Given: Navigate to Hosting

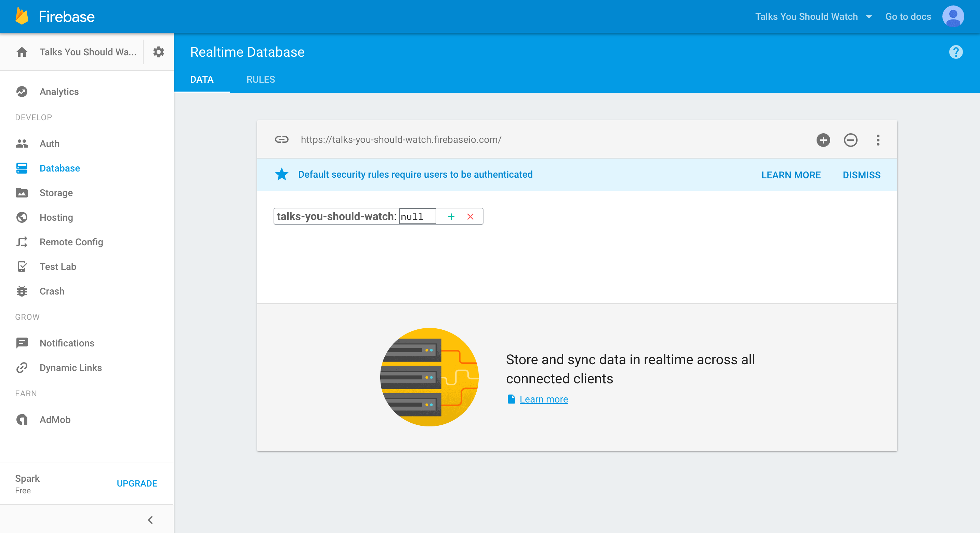Looking at the screenshot, I should (x=56, y=217).
